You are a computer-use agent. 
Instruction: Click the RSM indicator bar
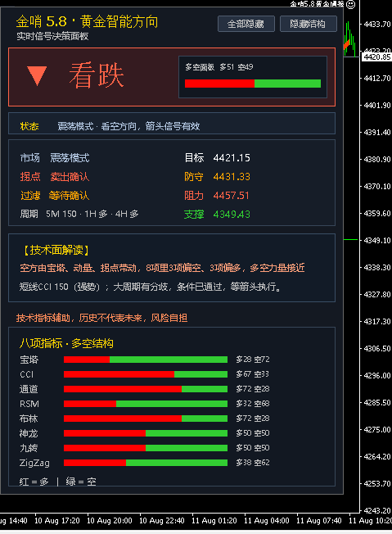pyautogui.click(x=146, y=404)
